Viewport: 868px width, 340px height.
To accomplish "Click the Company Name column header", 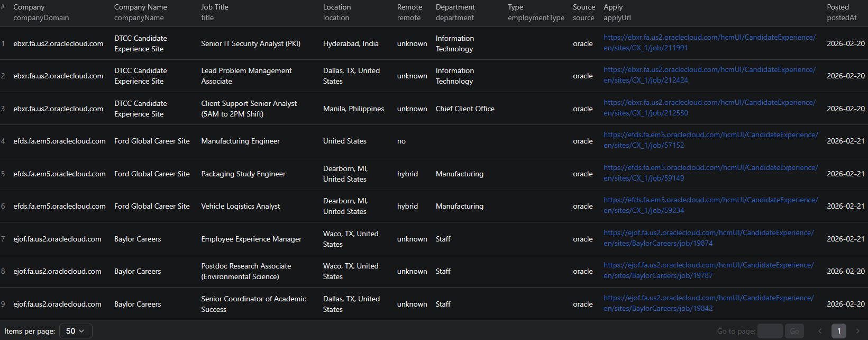I will [140, 7].
